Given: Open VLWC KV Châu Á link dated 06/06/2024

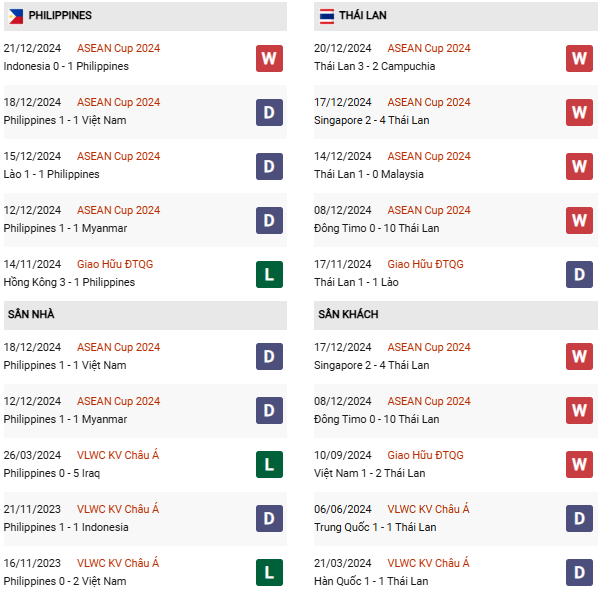Looking at the screenshot, I should pos(428,509).
